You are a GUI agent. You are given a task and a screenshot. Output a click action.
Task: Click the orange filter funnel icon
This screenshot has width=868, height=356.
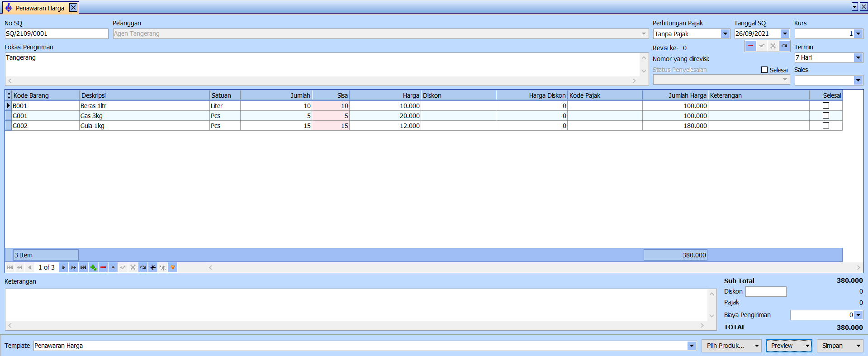click(x=173, y=267)
